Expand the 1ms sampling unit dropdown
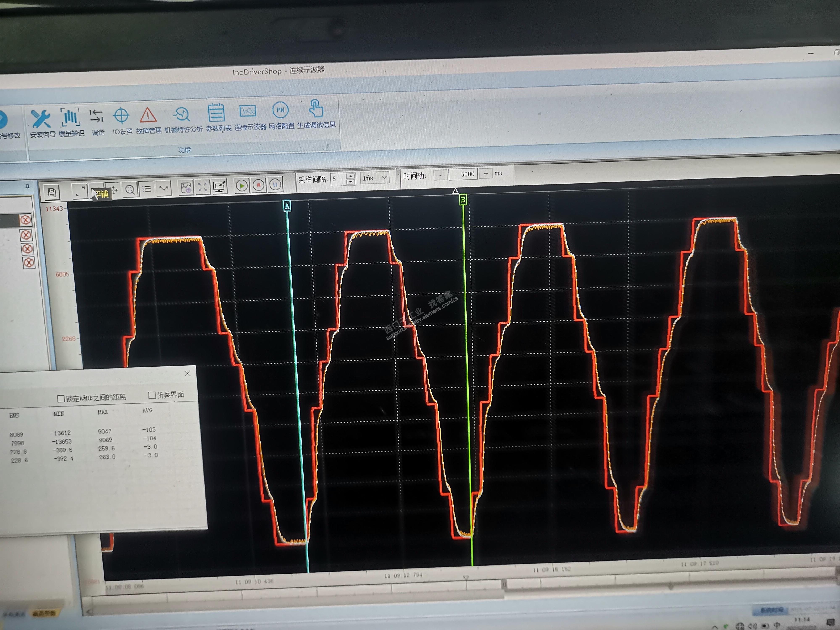840x630 pixels. [x=384, y=177]
